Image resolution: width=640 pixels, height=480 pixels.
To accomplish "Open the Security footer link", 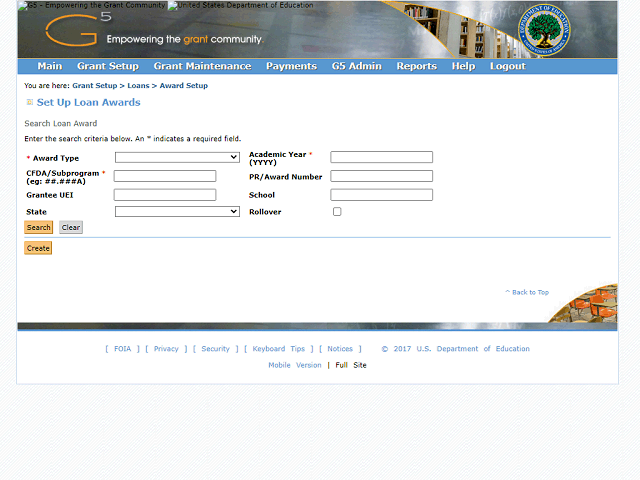I will [x=216, y=349].
